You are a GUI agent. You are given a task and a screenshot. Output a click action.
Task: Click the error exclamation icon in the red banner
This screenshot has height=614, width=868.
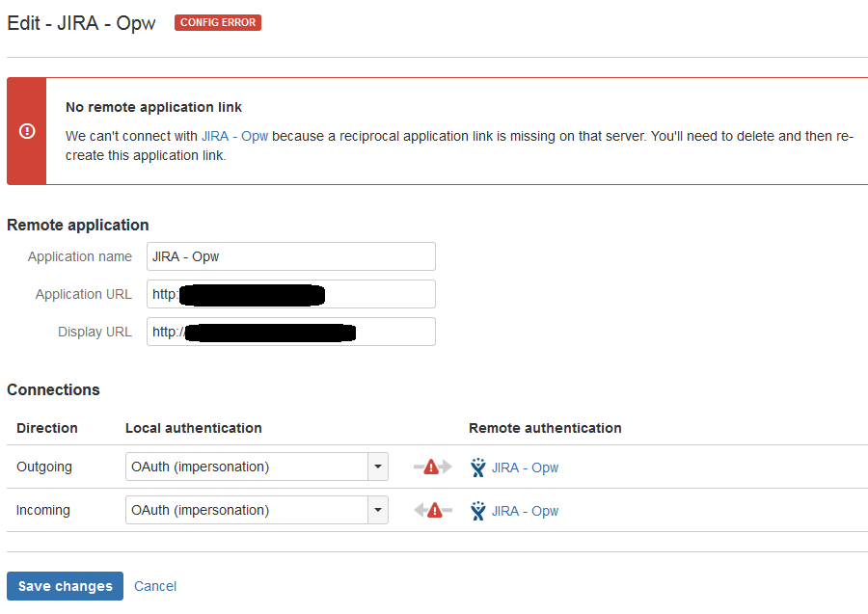[x=27, y=131]
